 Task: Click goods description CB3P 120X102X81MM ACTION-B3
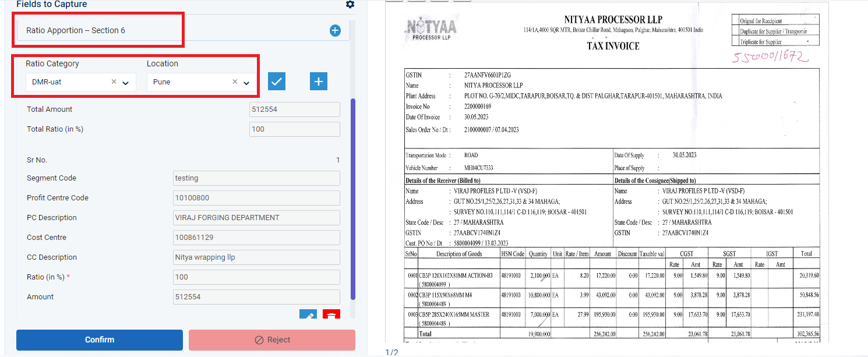tap(456, 275)
